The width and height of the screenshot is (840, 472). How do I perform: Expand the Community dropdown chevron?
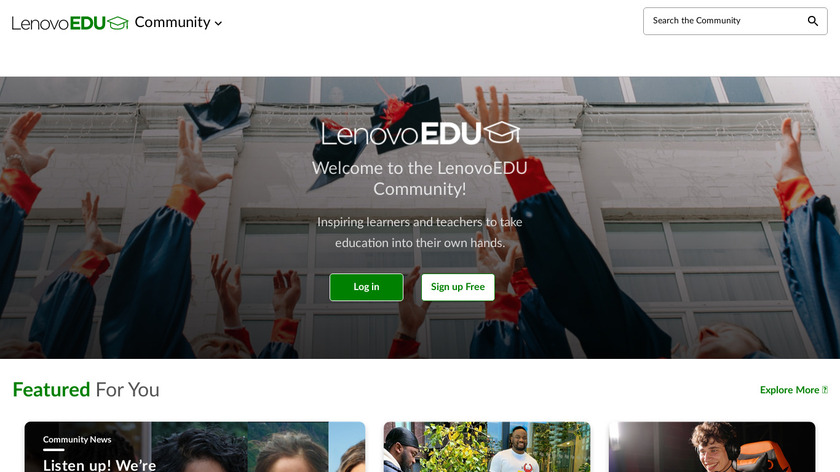[x=218, y=23]
